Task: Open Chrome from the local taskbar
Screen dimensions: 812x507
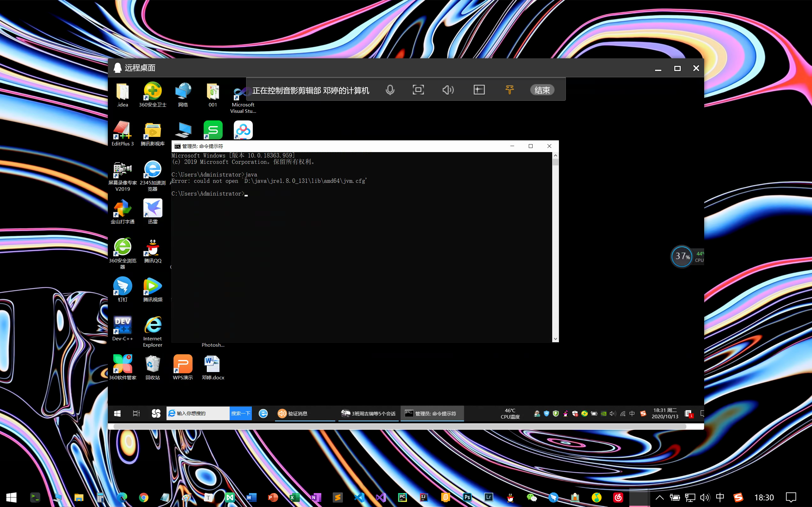Action: tap(144, 497)
